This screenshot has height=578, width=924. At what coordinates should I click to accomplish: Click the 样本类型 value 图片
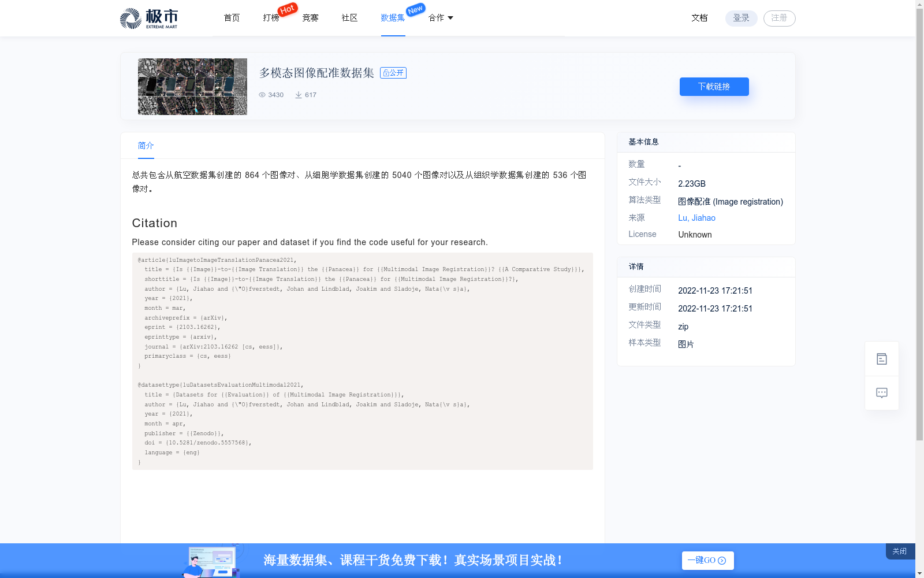tap(686, 344)
